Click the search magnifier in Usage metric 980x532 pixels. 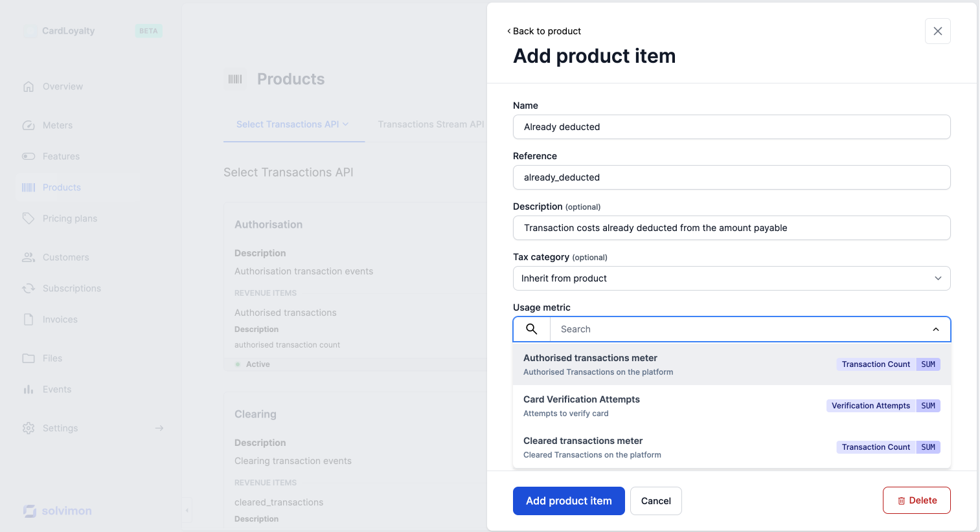(532, 329)
